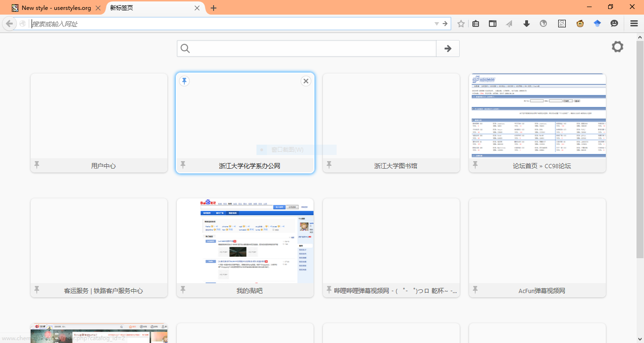Open a new tab with plus button
644x343 pixels.
[x=214, y=8]
